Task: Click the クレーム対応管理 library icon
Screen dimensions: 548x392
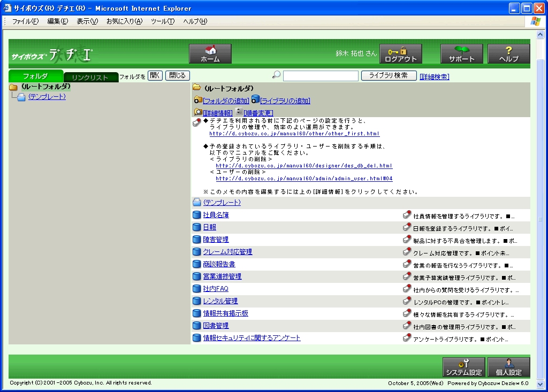Action: pos(197,252)
